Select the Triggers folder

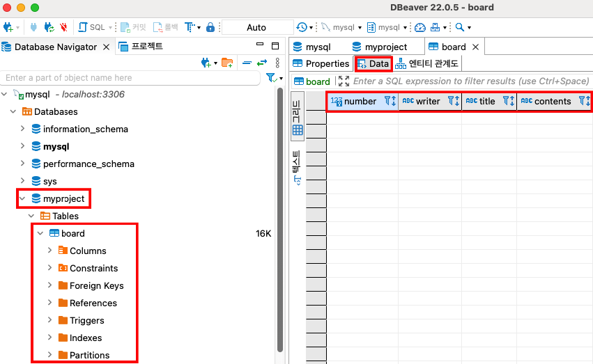(x=82, y=320)
